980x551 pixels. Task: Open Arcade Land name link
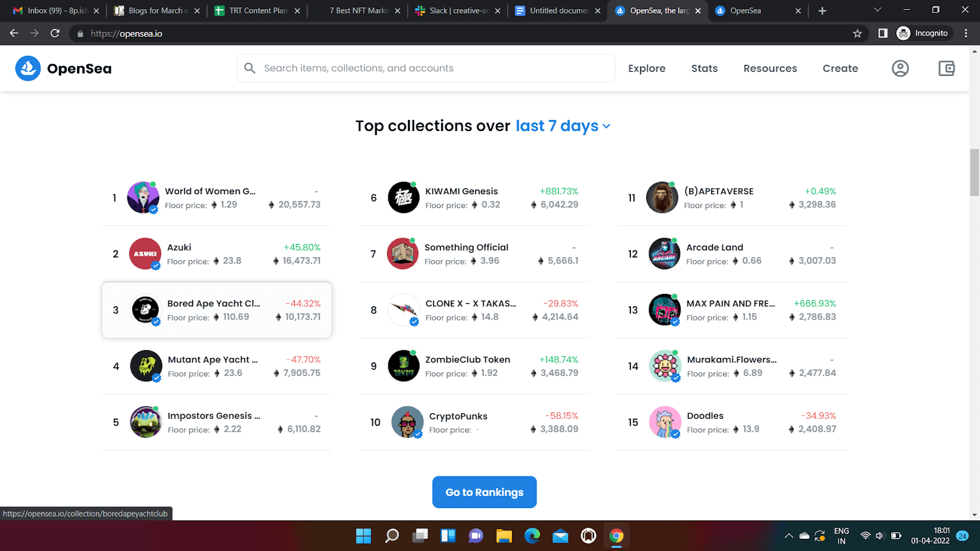click(715, 247)
